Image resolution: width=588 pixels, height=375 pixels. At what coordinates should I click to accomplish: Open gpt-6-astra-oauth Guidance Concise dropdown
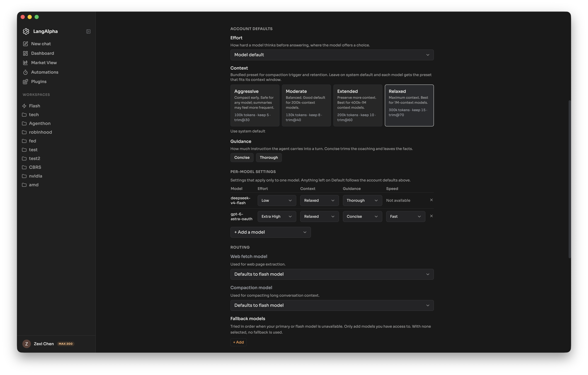pyautogui.click(x=362, y=217)
